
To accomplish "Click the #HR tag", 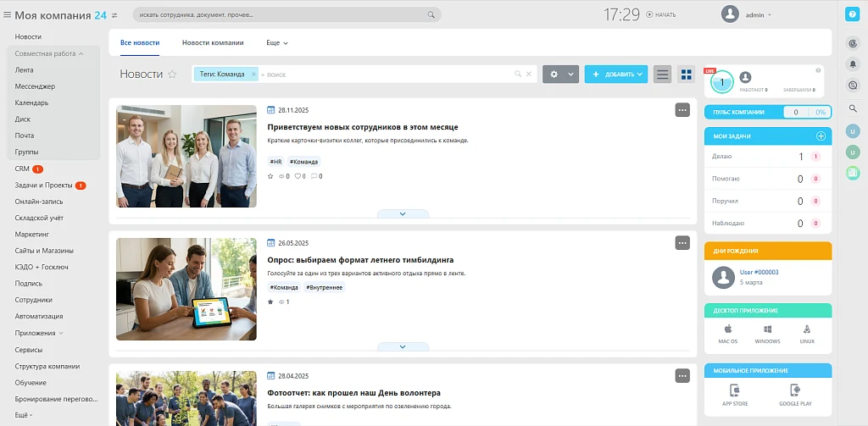I will 275,162.
